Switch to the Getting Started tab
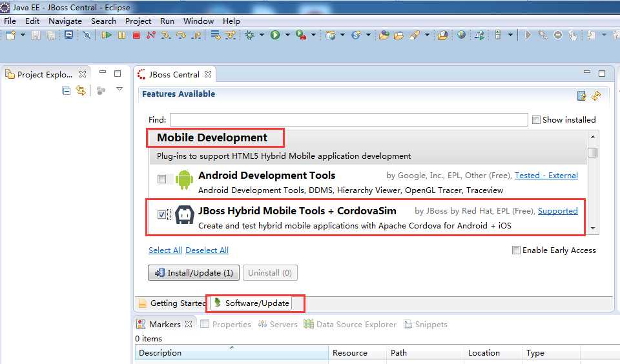The image size is (620, 364). click(172, 303)
